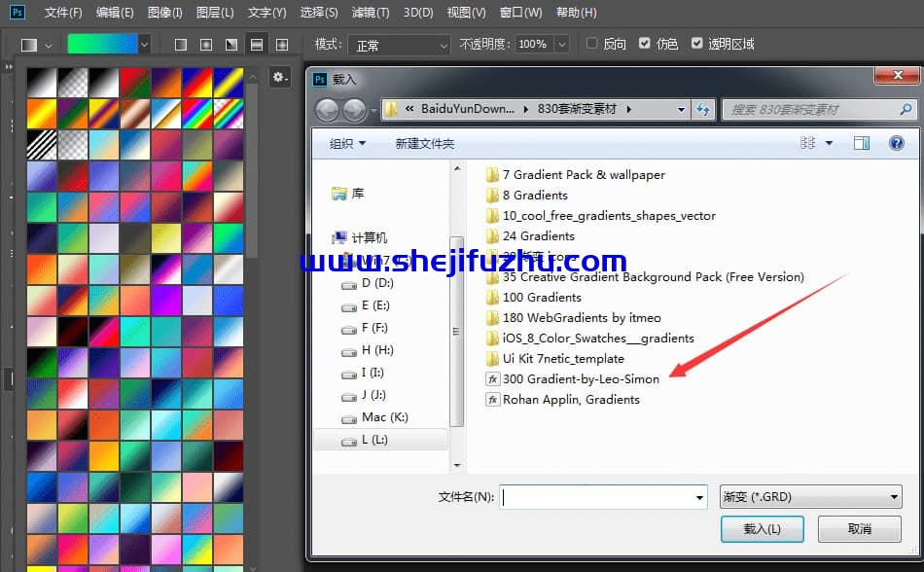Open the 窗口(W) menu

(x=520, y=13)
